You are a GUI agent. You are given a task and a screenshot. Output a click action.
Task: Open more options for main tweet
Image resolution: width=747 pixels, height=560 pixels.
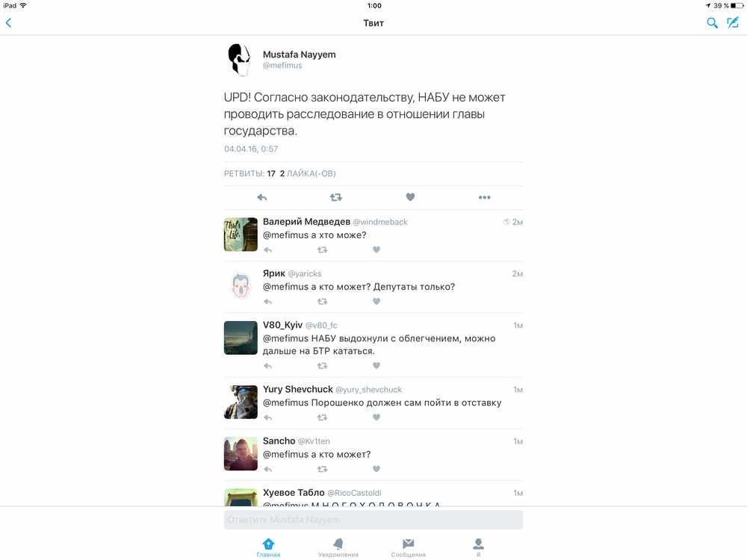[x=485, y=197]
